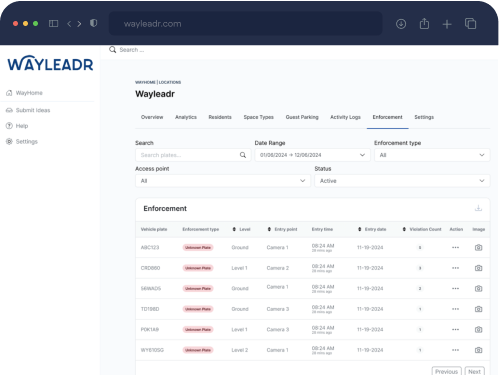The image size is (499, 375).
Task: Click Level 2 in the WY610SG row
Action: [x=240, y=350]
